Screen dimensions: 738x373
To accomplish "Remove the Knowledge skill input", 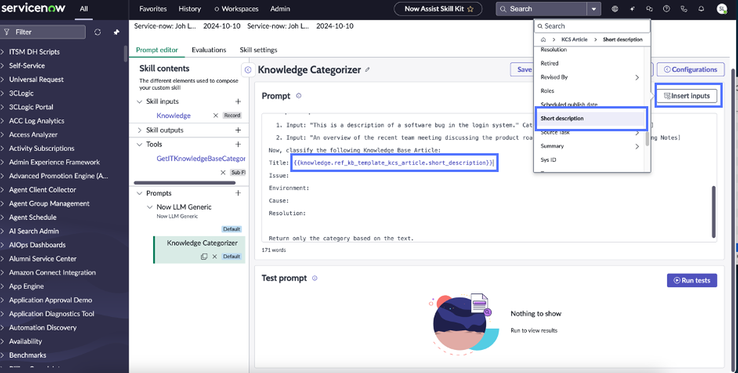I will (216, 115).
